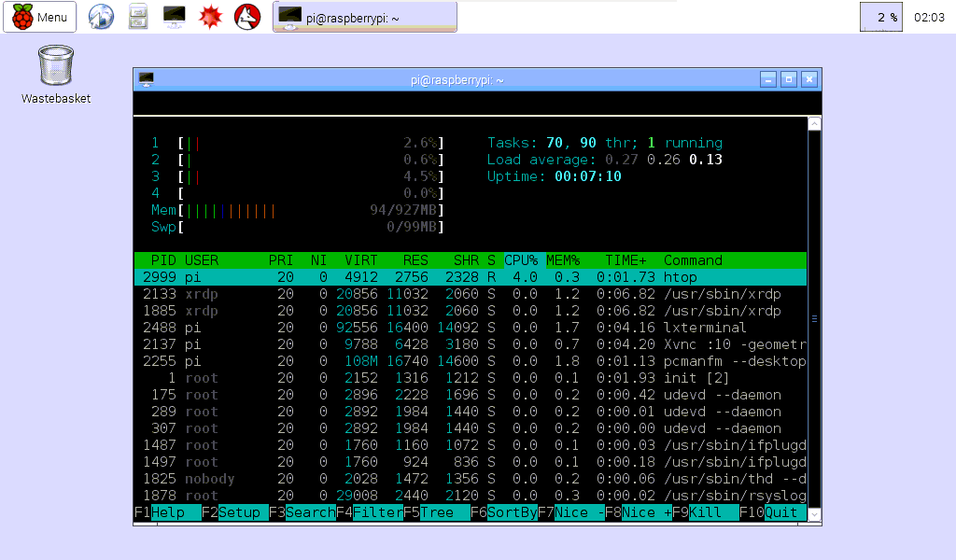
Task: Click F8 Nice + in htop footer
Action: click(x=639, y=512)
